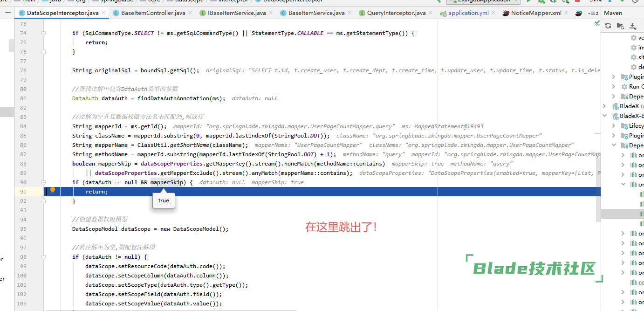Switch to QueryInterceptor.java tab
Viewport: 644px width, 311px height.
(x=396, y=13)
